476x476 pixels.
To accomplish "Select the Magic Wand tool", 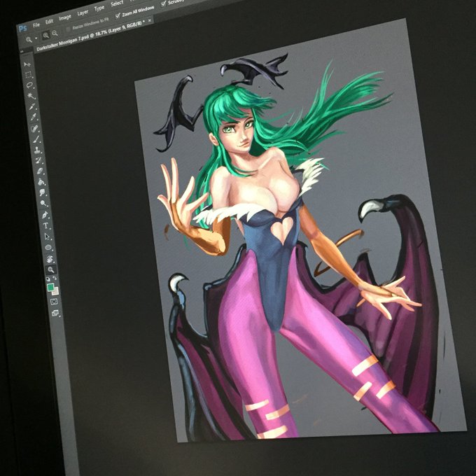I will coord(31,96).
